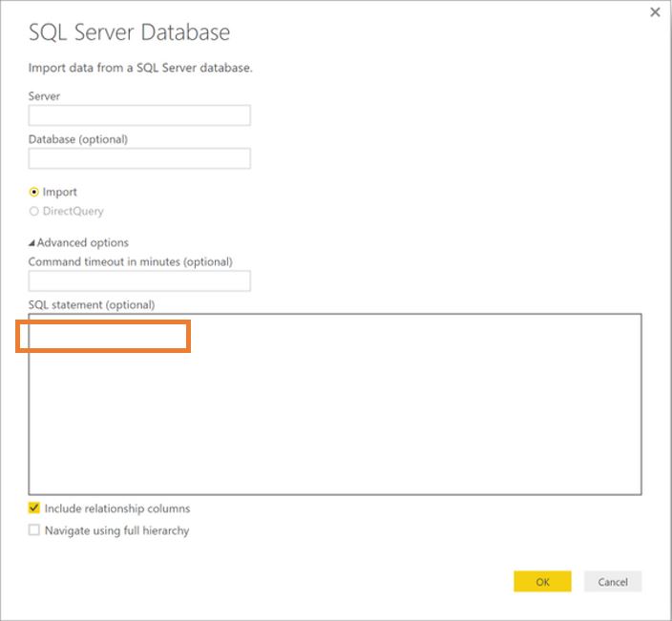This screenshot has width=672, height=621.
Task: Collapse the Advanced options section
Action: tap(31, 243)
